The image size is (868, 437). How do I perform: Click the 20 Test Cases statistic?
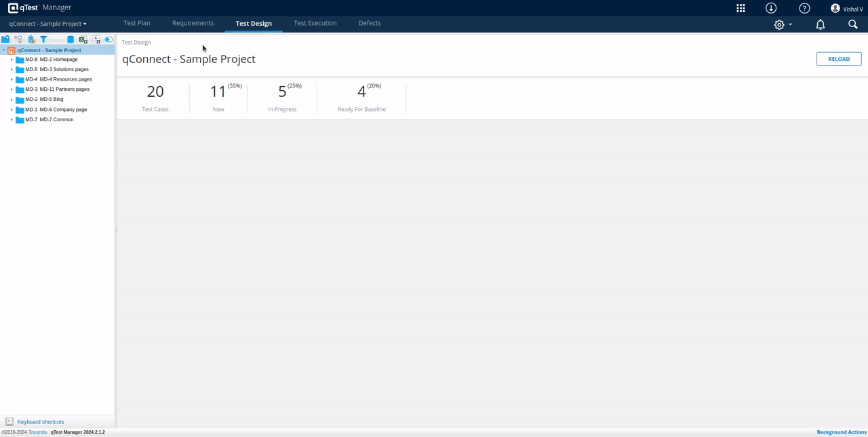pyautogui.click(x=155, y=98)
